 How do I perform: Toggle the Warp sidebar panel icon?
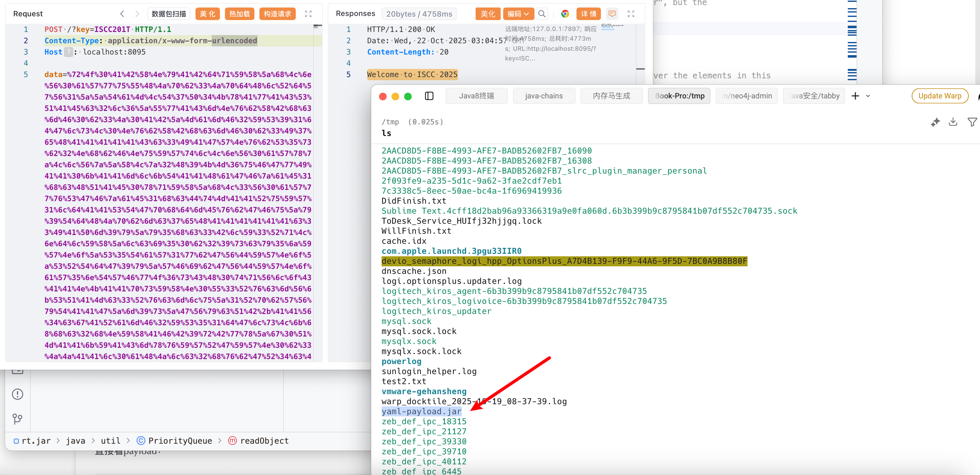click(x=429, y=96)
